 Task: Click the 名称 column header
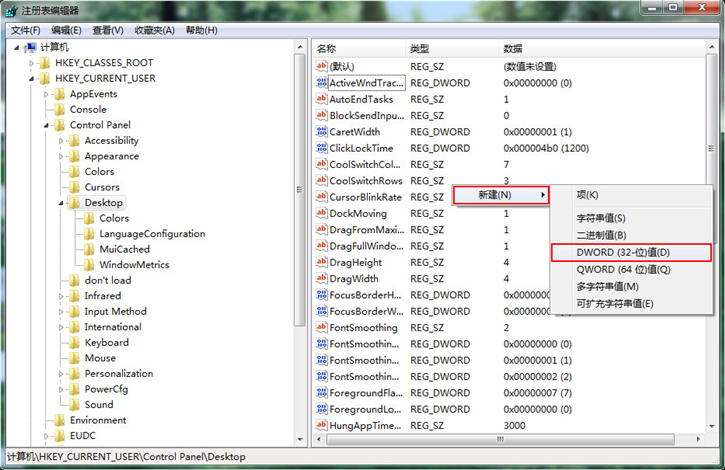click(x=327, y=49)
